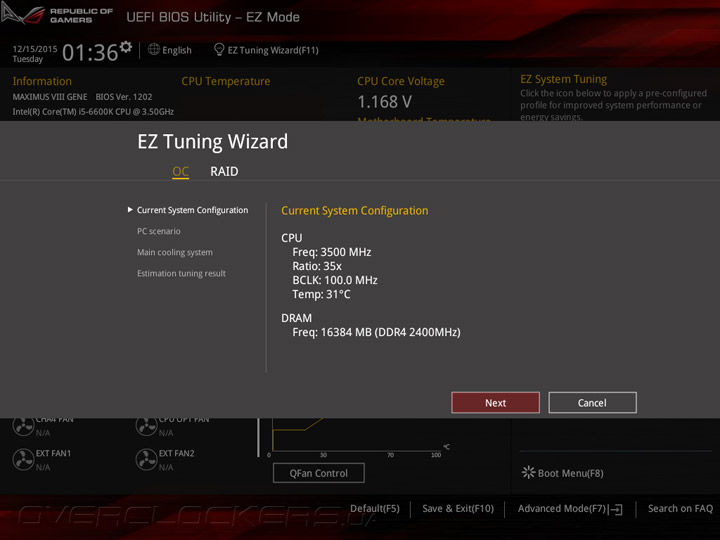Click the EXT FAN1 fan icon
720x540 pixels.
[x=23, y=459]
